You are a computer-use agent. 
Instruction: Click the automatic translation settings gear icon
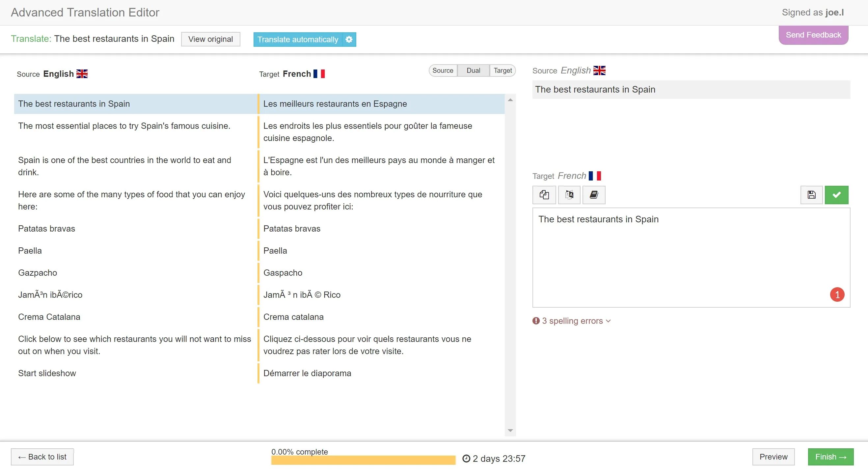pos(349,39)
